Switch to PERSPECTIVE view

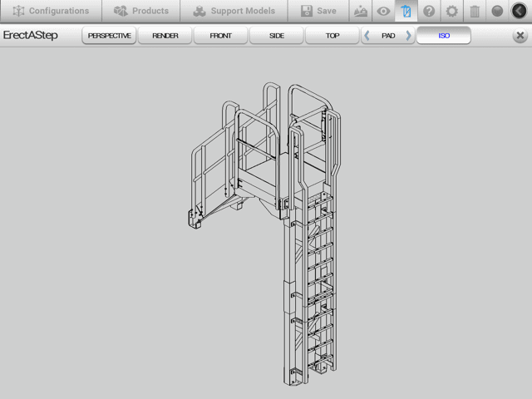[109, 36]
